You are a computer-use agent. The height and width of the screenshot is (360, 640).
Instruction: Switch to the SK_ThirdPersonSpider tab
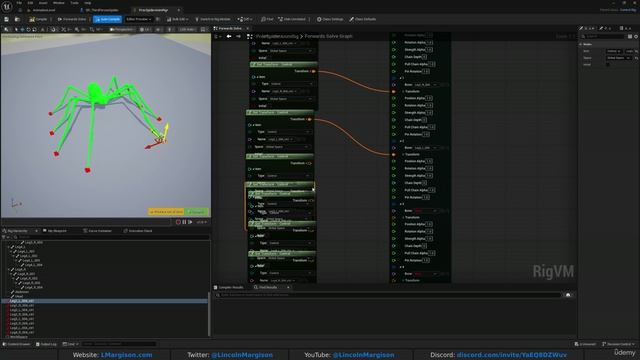[100, 10]
